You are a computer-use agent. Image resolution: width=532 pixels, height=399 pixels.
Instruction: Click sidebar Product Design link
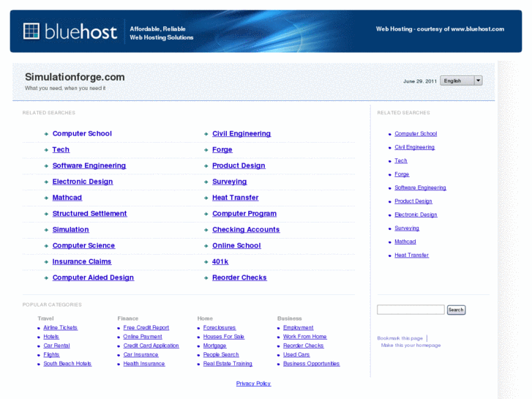coord(413,201)
